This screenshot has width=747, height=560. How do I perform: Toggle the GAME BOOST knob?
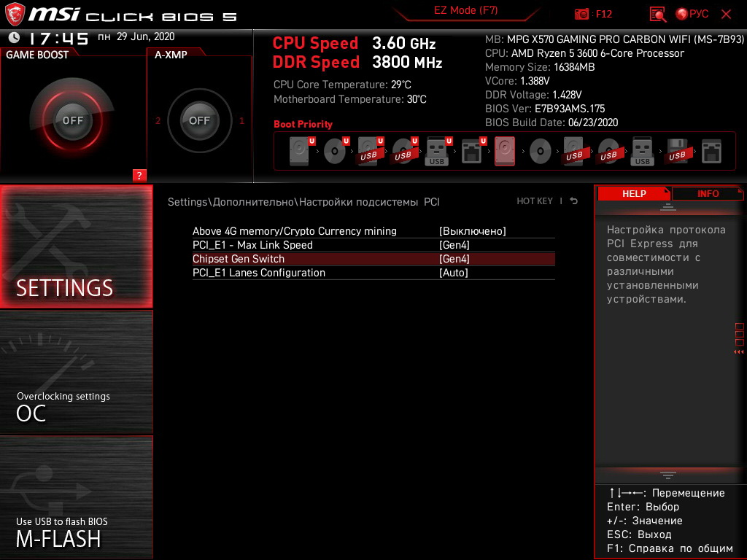click(72, 120)
